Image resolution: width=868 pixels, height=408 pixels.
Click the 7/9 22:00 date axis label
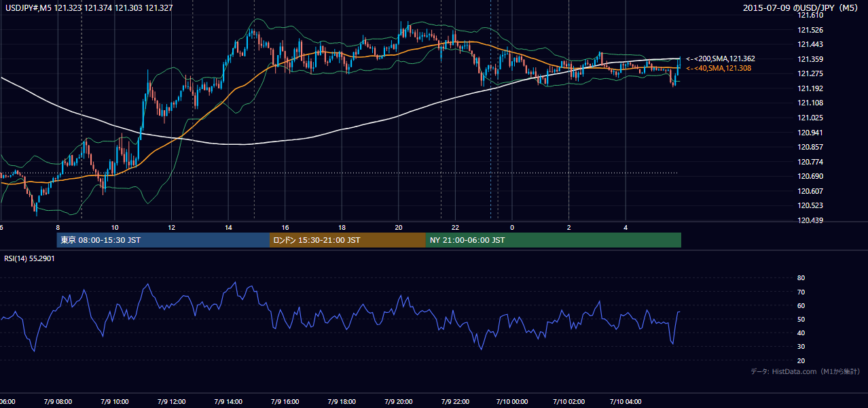click(456, 402)
